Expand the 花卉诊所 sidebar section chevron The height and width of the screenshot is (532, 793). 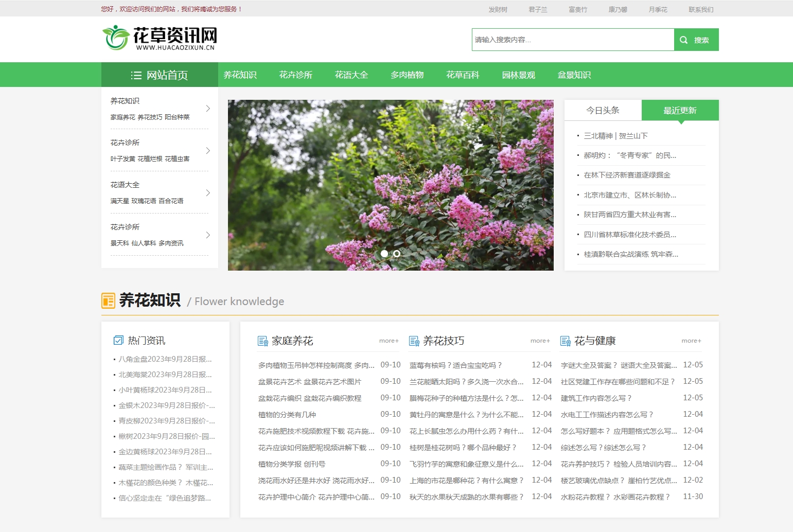208,151
